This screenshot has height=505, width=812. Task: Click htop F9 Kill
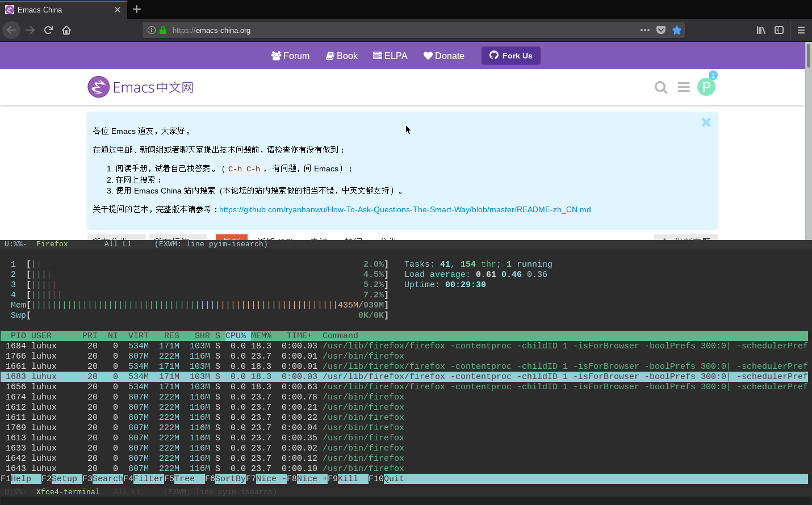click(348, 478)
